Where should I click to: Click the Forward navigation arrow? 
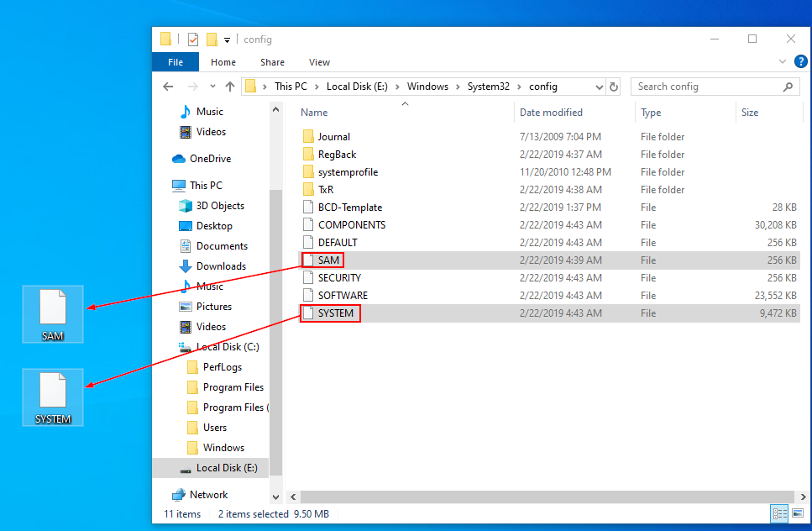192,87
